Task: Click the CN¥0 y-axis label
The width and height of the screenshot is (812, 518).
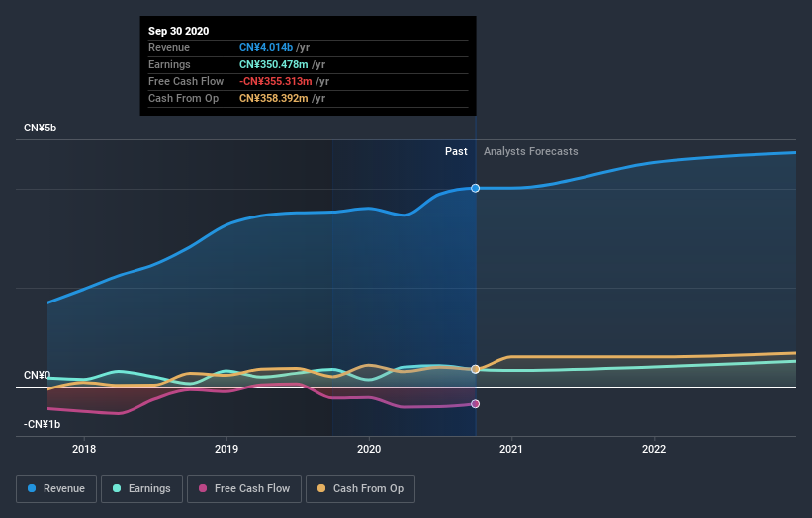Action: point(37,375)
